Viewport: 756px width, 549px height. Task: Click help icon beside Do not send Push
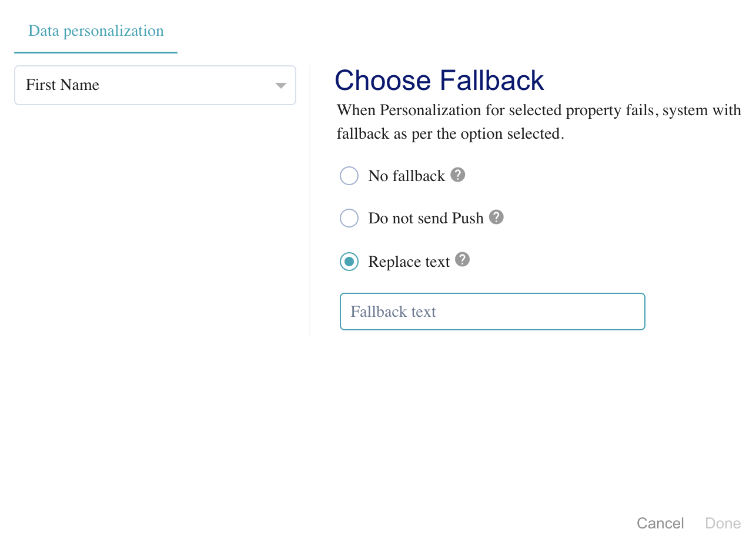tap(497, 217)
